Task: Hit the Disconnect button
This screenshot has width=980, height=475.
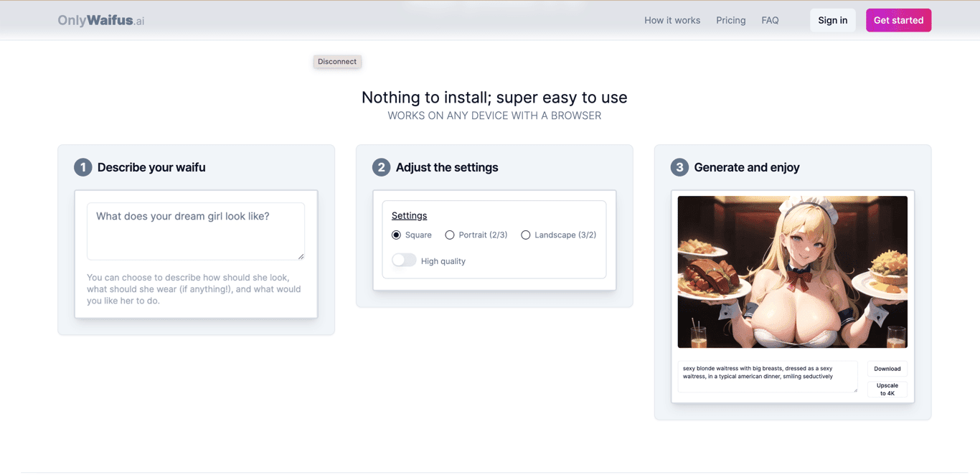Action: (337, 62)
